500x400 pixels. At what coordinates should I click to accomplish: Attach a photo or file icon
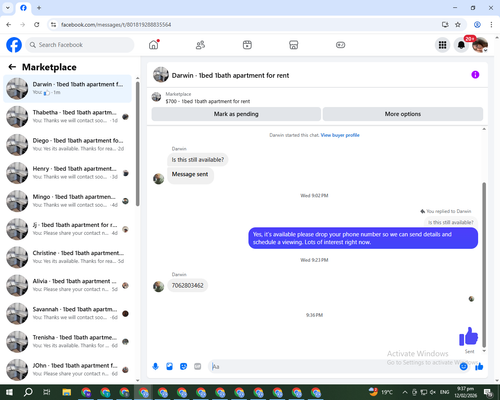(x=169, y=367)
